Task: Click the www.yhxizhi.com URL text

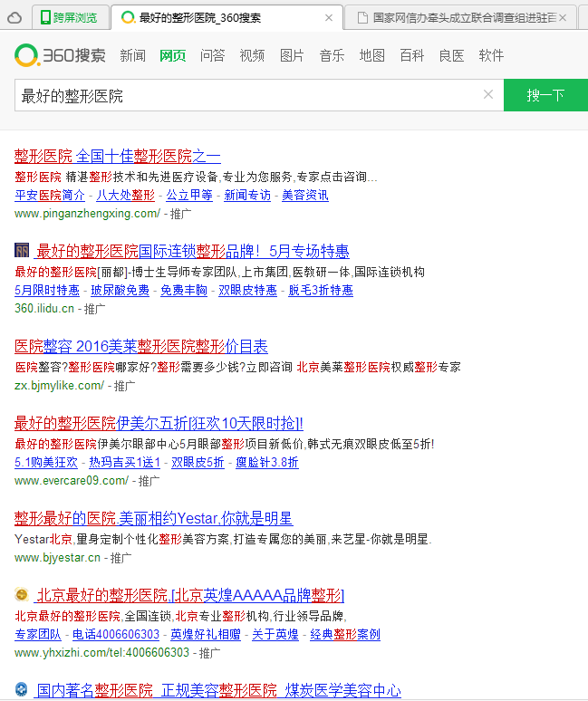Action: click(x=102, y=653)
